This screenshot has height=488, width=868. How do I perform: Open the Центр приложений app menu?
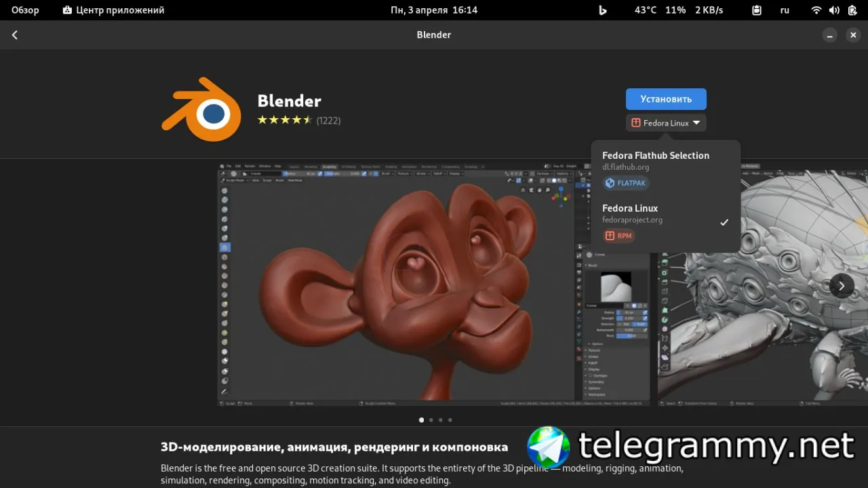pyautogui.click(x=113, y=10)
